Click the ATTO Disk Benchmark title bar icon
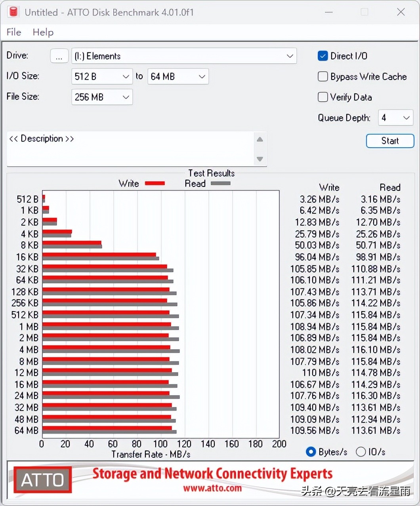The image size is (420, 506). coord(13,12)
